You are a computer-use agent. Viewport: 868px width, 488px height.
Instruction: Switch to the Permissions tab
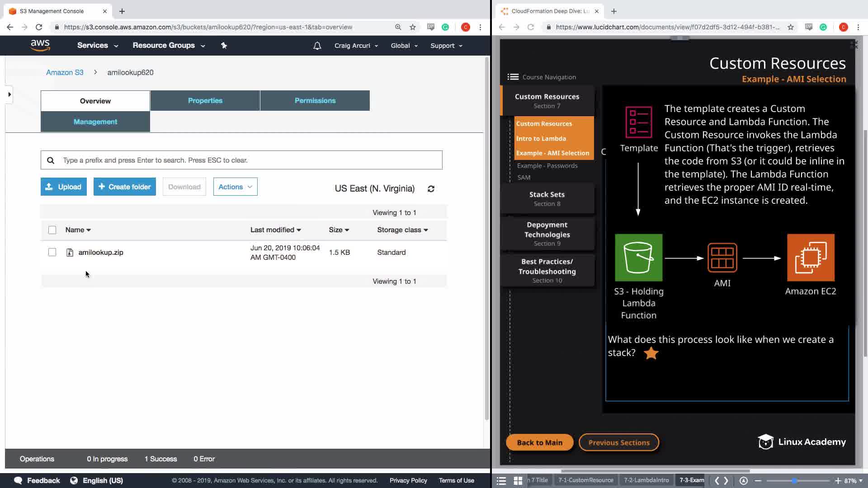(315, 100)
